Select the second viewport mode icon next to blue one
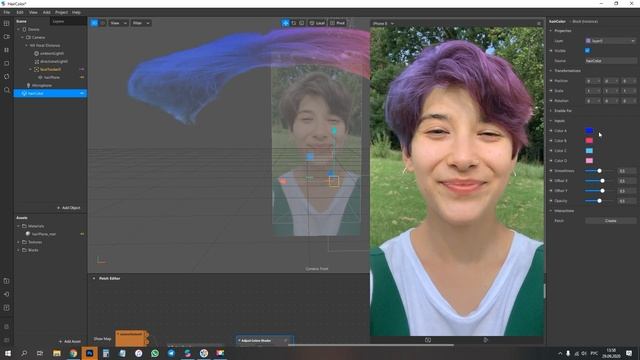Screen dimensions: 640x360 point(102,23)
